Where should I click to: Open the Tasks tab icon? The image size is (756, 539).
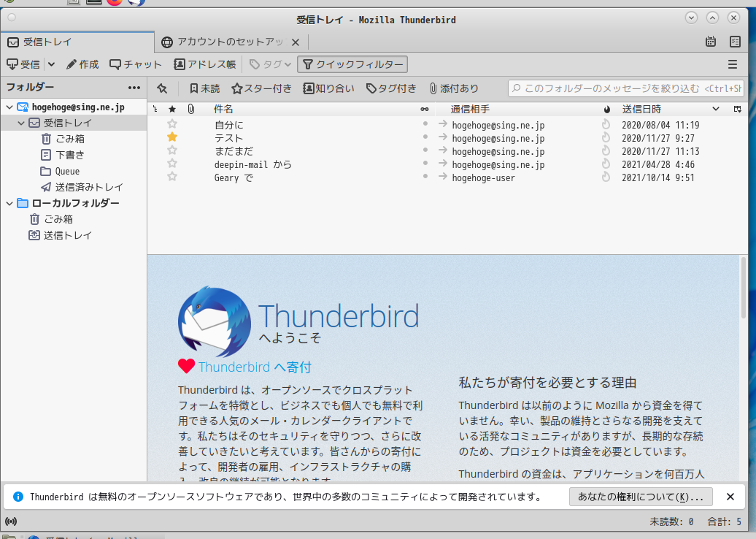point(735,42)
